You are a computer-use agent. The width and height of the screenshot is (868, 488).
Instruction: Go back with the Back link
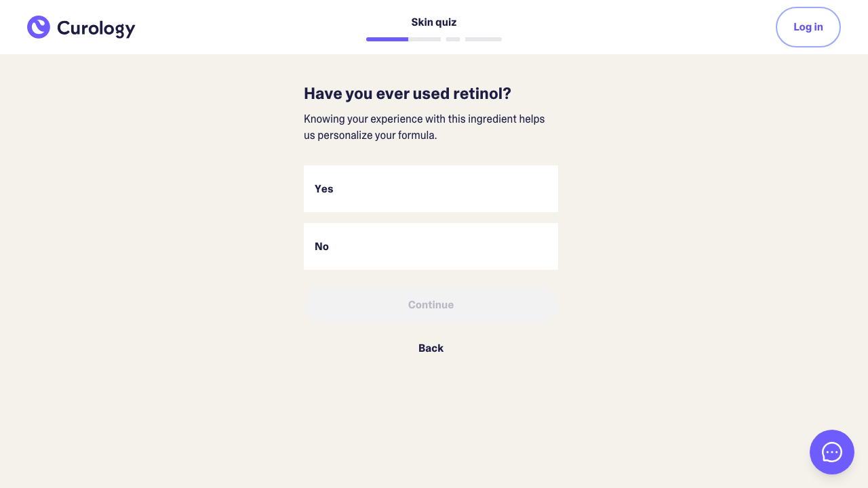[x=431, y=348]
